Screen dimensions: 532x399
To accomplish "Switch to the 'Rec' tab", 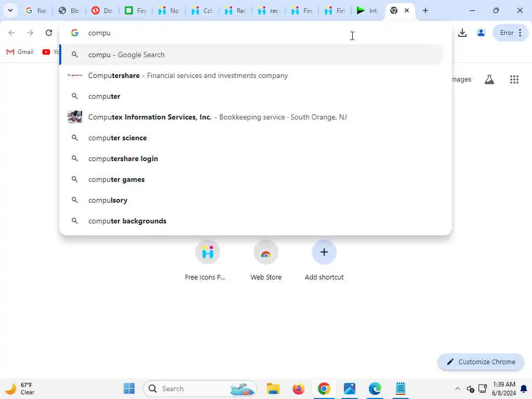I will (x=235, y=10).
